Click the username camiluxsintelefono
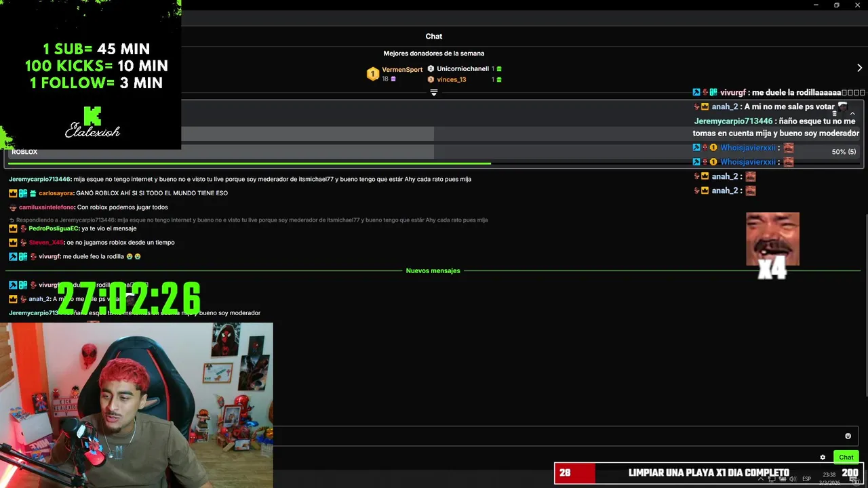The width and height of the screenshot is (868, 488). (46, 207)
